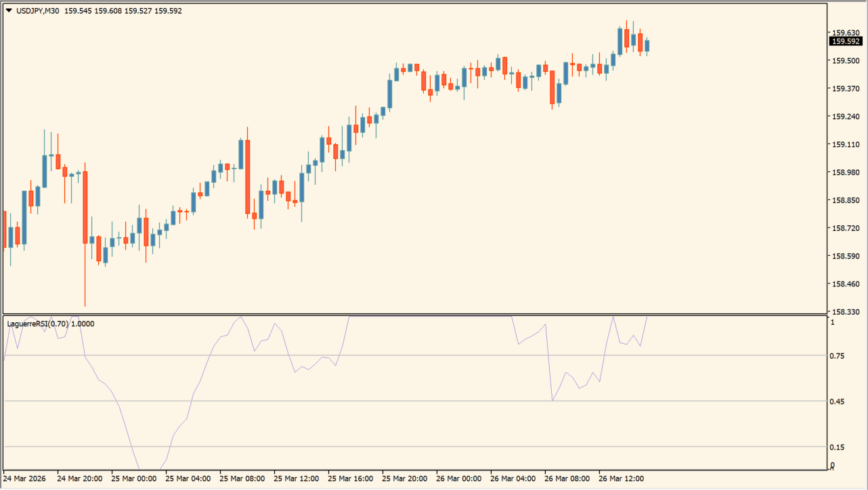Select the 158.980 price scale value

845,173
